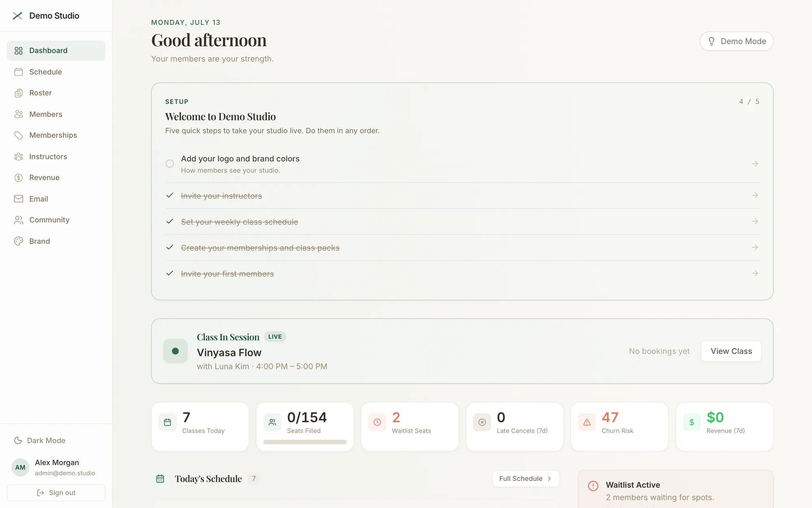Image resolution: width=812 pixels, height=508 pixels.
Task: Toggle the weekly class schedule checkmark
Action: [170, 221]
